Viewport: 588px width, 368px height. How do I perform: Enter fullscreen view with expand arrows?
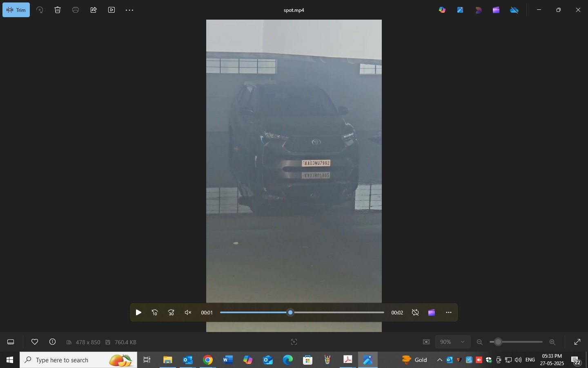point(577,342)
